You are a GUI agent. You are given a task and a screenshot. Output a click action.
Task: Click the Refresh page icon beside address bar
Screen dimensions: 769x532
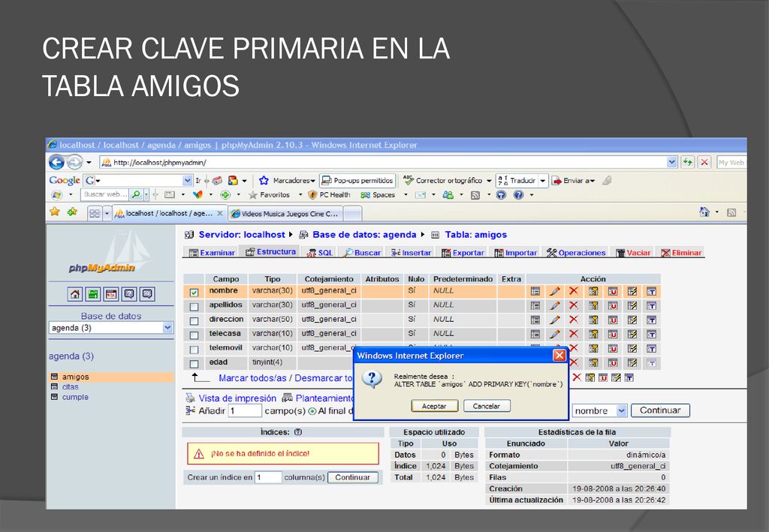688,162
